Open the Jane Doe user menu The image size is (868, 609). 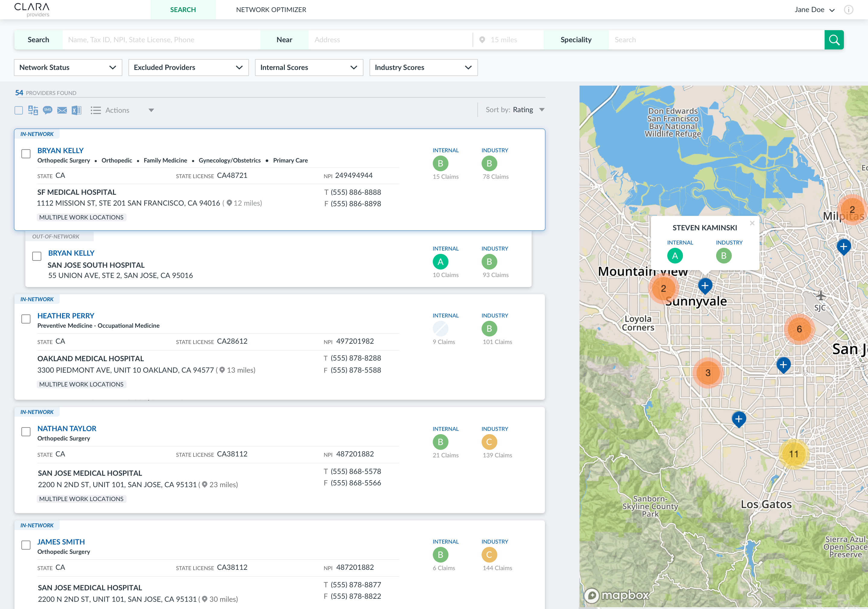pos(814,10)
